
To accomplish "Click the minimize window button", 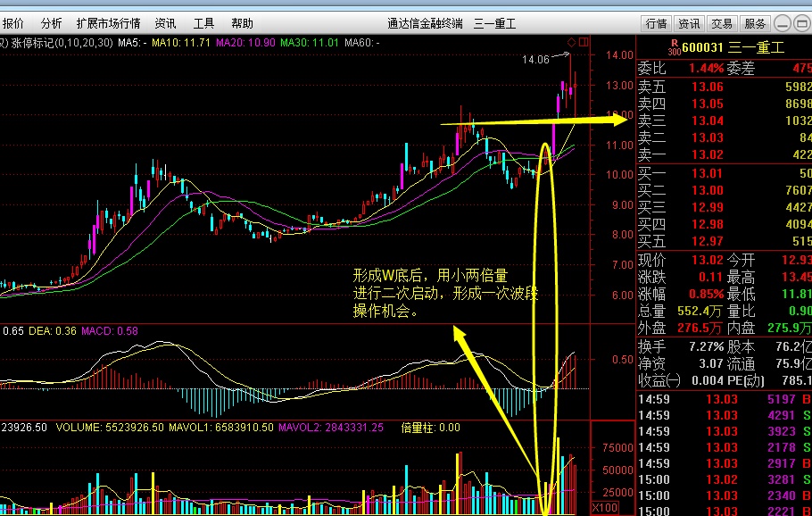I will (782, 23).
